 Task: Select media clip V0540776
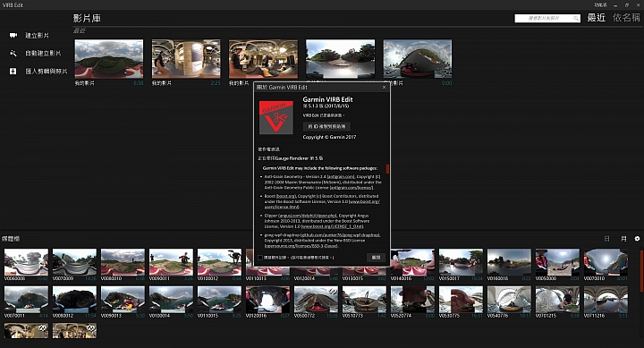509,300
